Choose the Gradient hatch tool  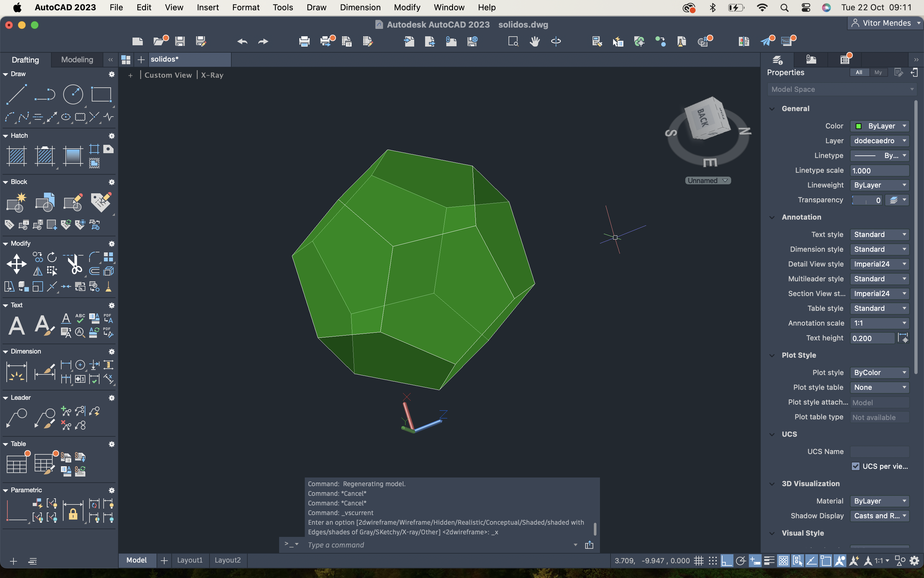coord(73,156)
